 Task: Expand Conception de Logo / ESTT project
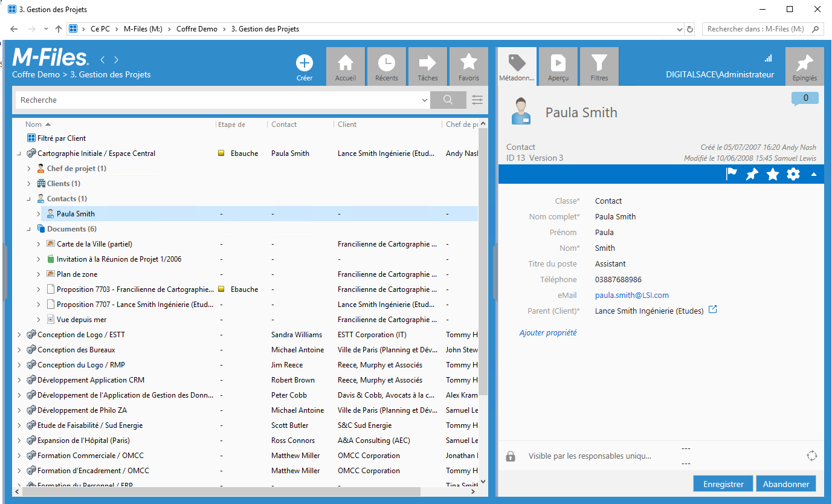(x=19, y=335)
